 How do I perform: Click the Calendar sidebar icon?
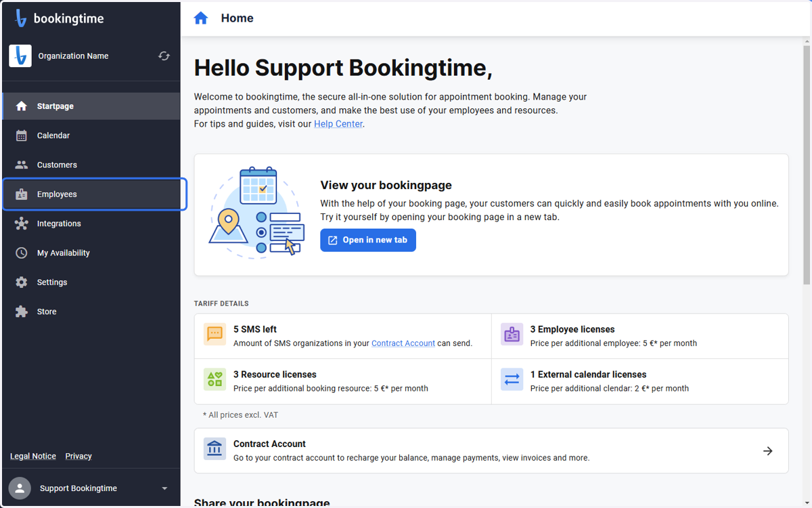point(22,135)
